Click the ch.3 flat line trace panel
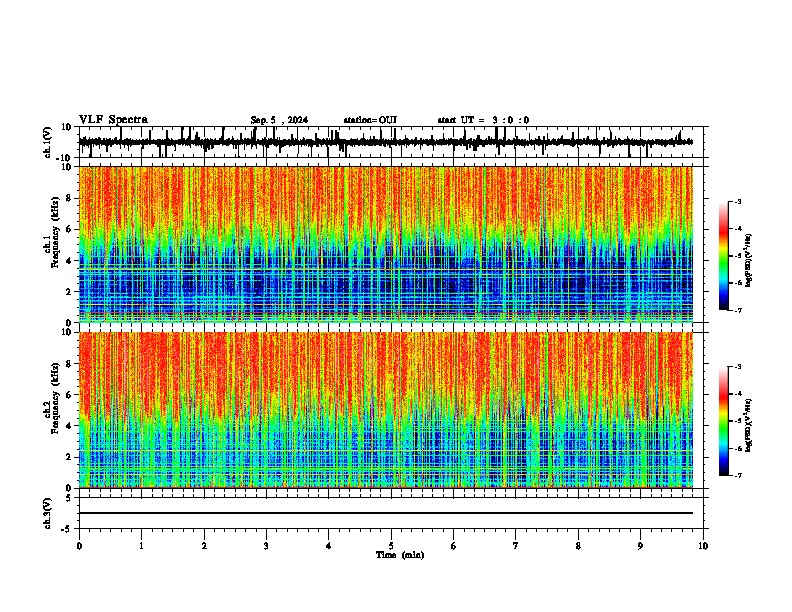 click(x=391, y=513)
